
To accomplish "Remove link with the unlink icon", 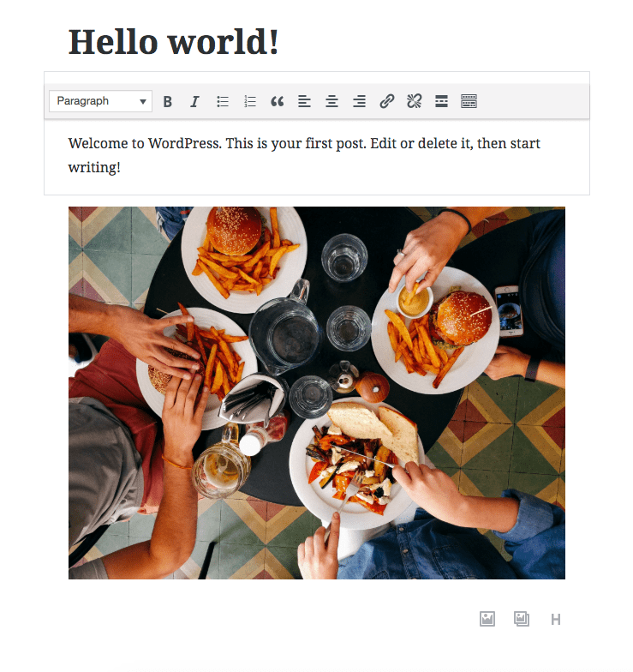I will [415, 101].
